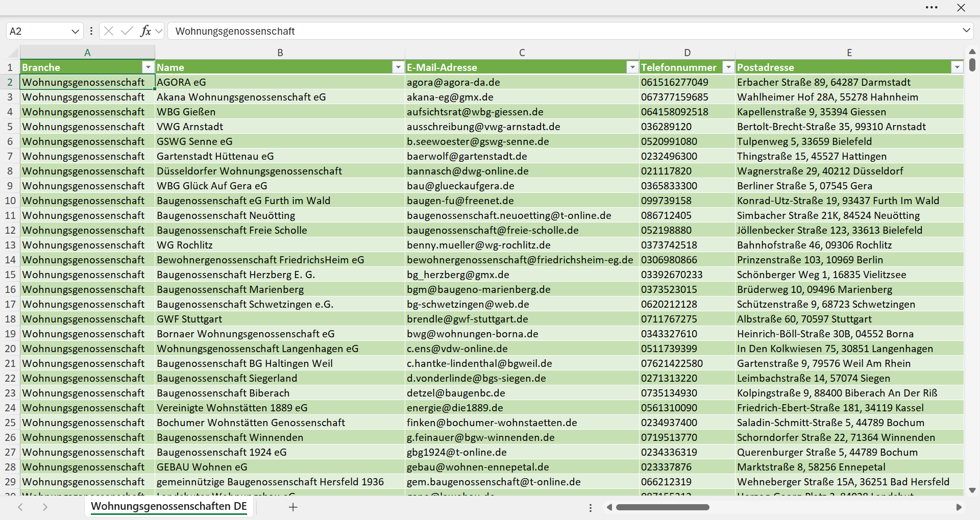The width and height of the screenshot is (980, 520).
Task: Open the vertical dots beside Name Box
Action: click(91, 31)
